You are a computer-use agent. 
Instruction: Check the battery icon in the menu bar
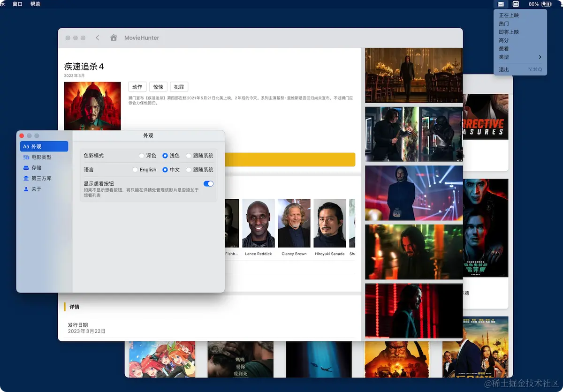[547, 4]
